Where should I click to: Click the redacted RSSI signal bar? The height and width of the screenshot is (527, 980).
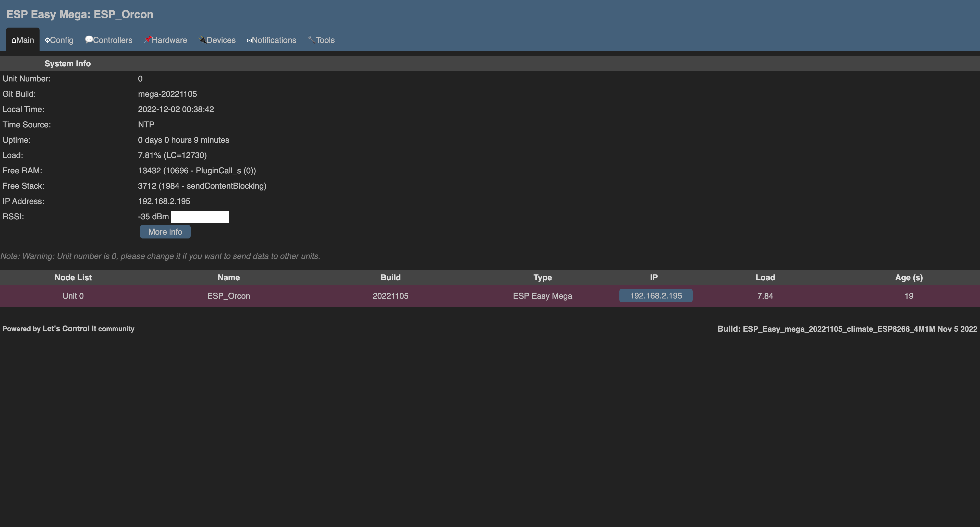200,217
